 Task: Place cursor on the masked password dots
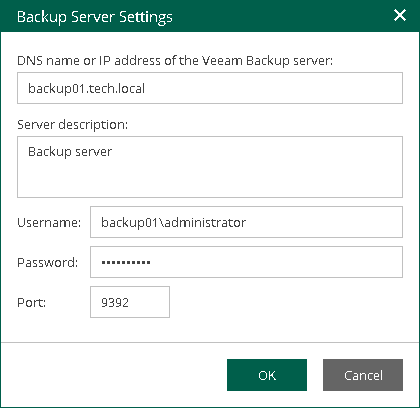(126, 262)
